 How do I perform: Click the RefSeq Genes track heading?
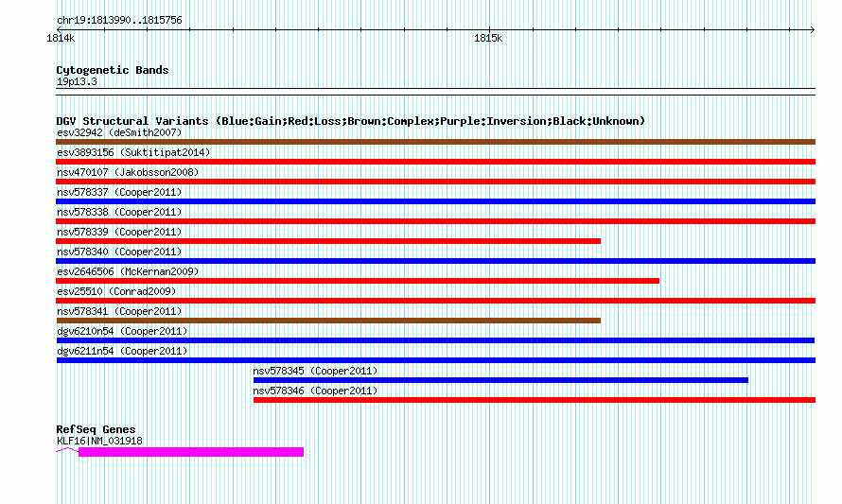pyautogui.click(x=96, y=429)
